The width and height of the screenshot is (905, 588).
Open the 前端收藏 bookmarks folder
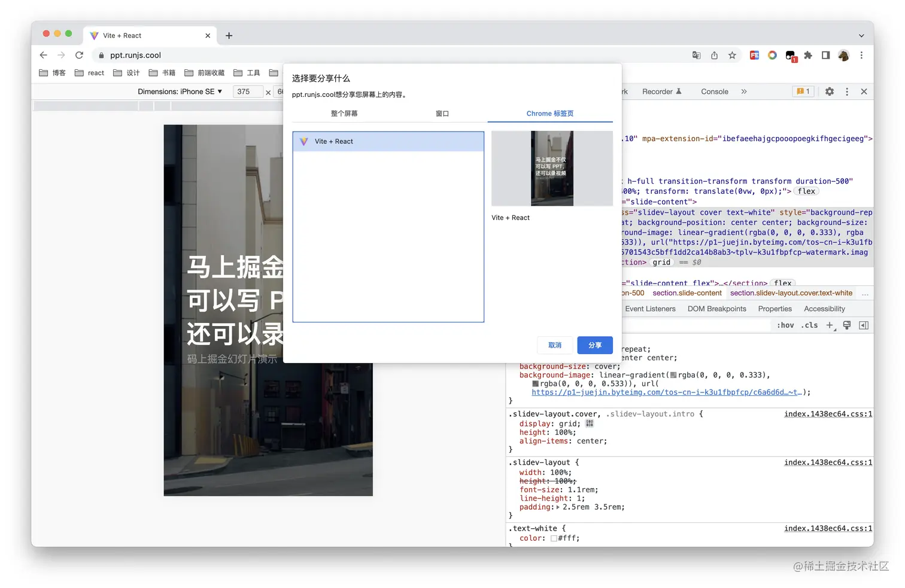205,73
